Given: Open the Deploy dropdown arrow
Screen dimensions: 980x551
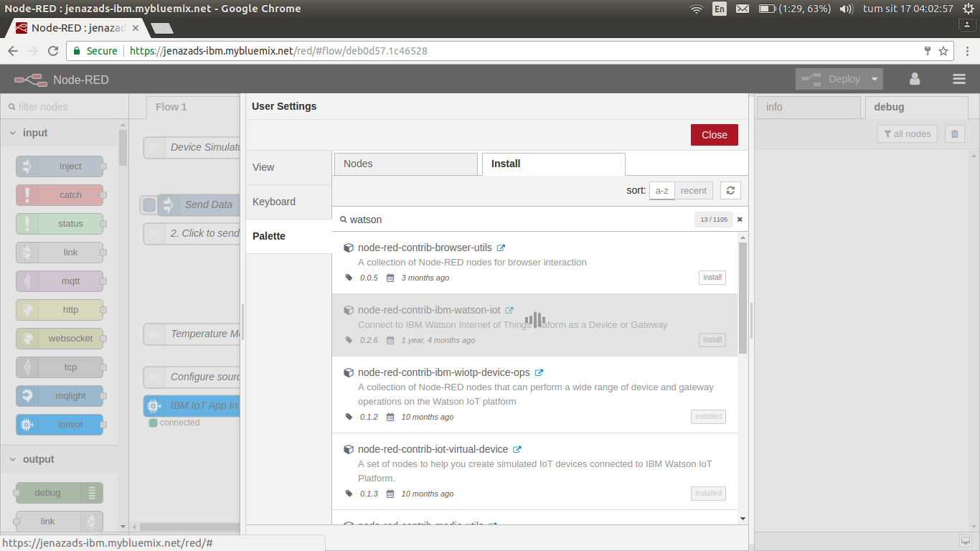Looking at the screenshot, I should click(875, 79).
